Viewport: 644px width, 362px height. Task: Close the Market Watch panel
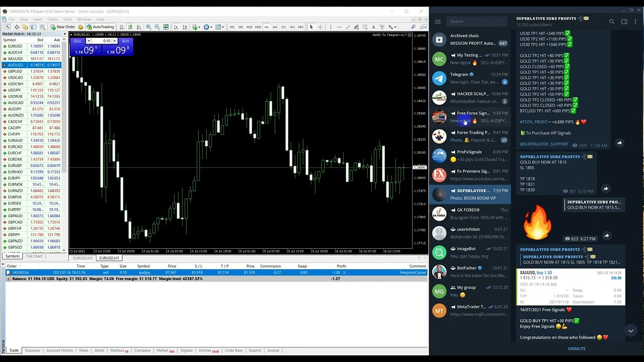tap(64, 34)
